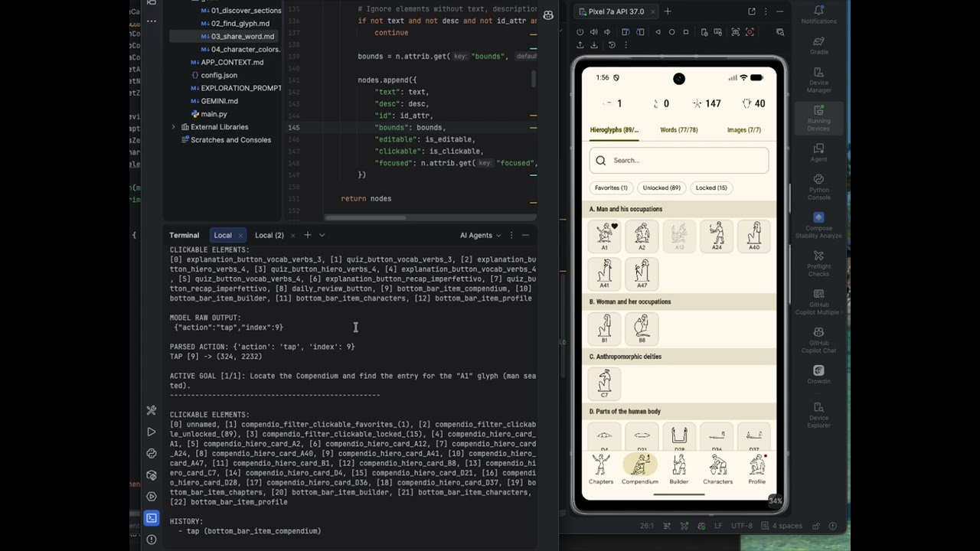This screenshot has height=551, width=980.
Task: Tap Builder in app bottom bar
Action: [x=679, y=470]
